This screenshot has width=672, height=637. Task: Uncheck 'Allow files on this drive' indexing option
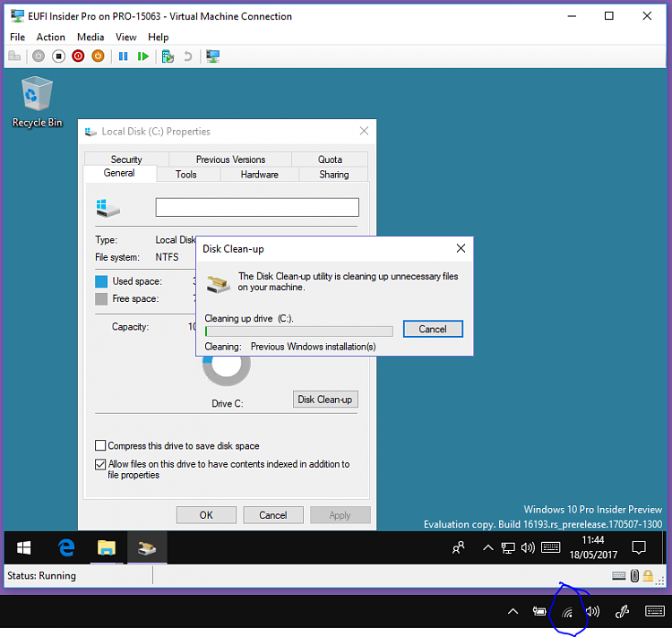click(x=100, y=464)
